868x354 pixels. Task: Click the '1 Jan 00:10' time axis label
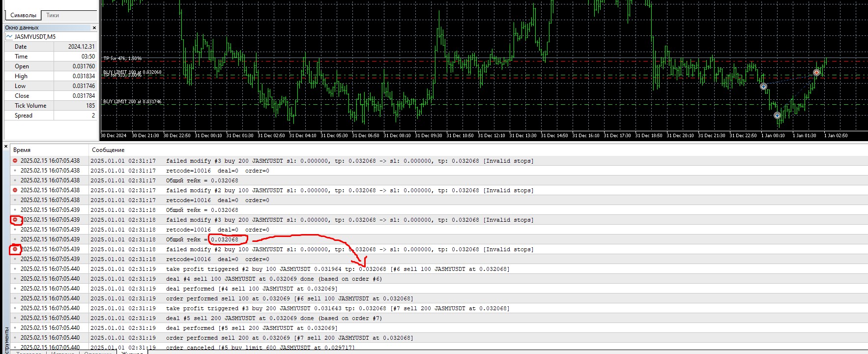[x=773, y=136]
